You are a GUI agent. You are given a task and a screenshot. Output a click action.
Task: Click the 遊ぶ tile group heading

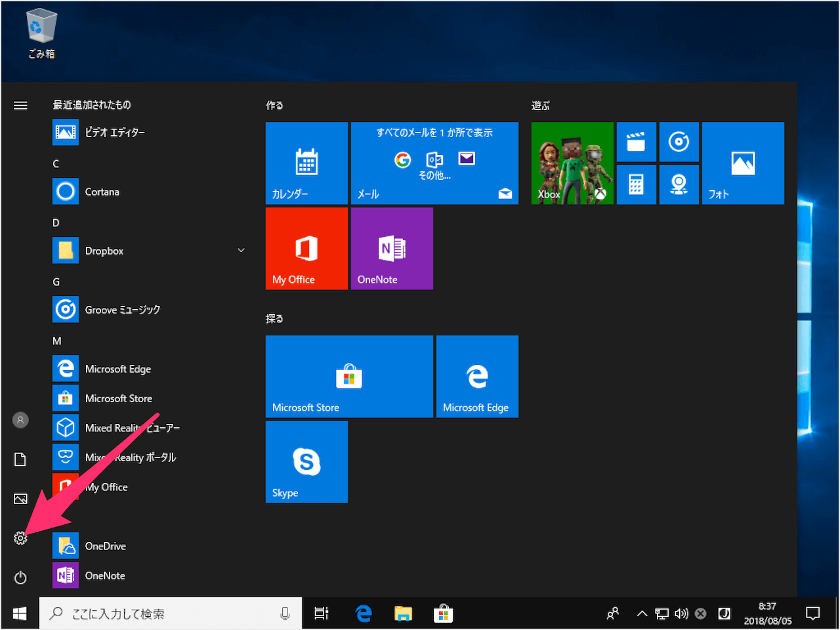[541, 105]
